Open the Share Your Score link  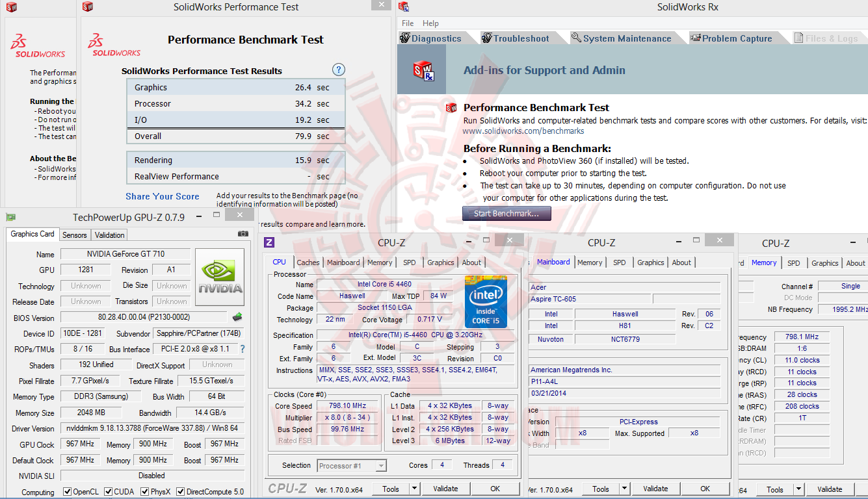(x=163, y=196)
